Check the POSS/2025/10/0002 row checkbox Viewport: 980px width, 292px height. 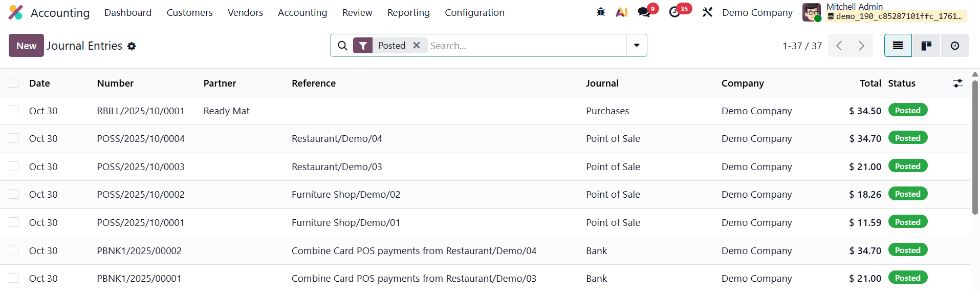tap(14, 194)
